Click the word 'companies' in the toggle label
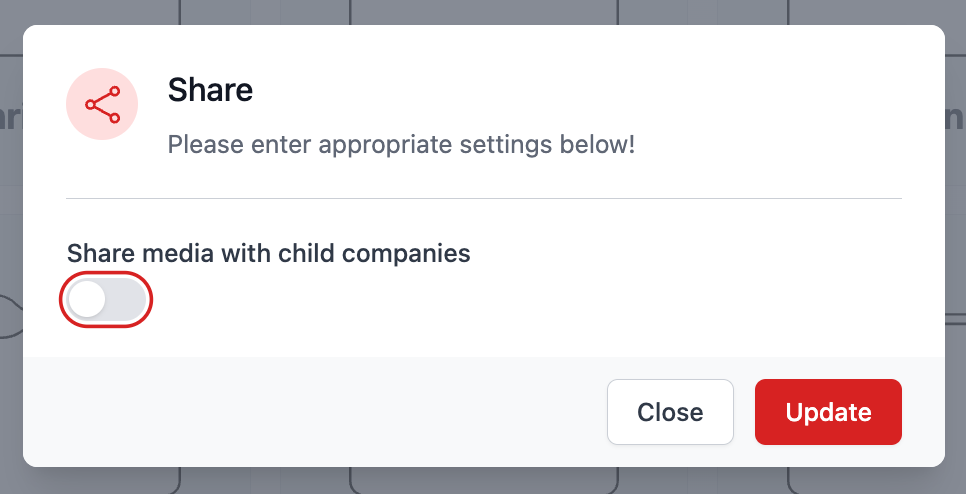The image size is (966, 494). point(406,253)
